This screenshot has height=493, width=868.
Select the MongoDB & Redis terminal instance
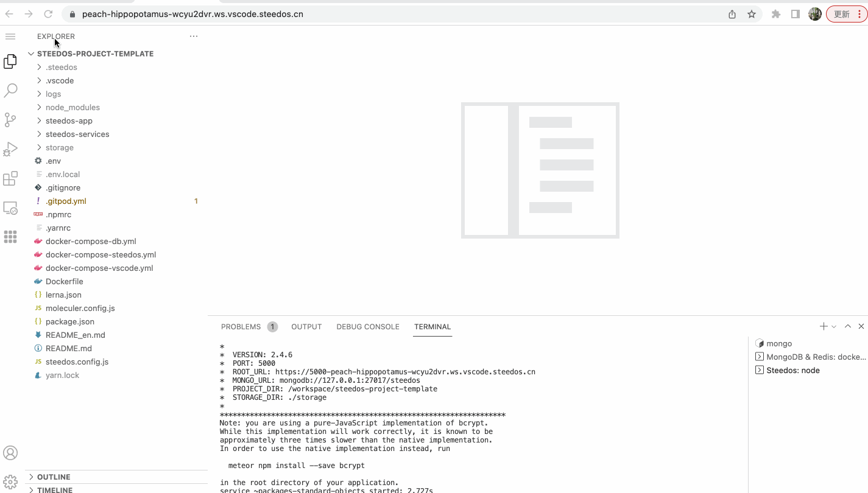[x=808, y=357]
